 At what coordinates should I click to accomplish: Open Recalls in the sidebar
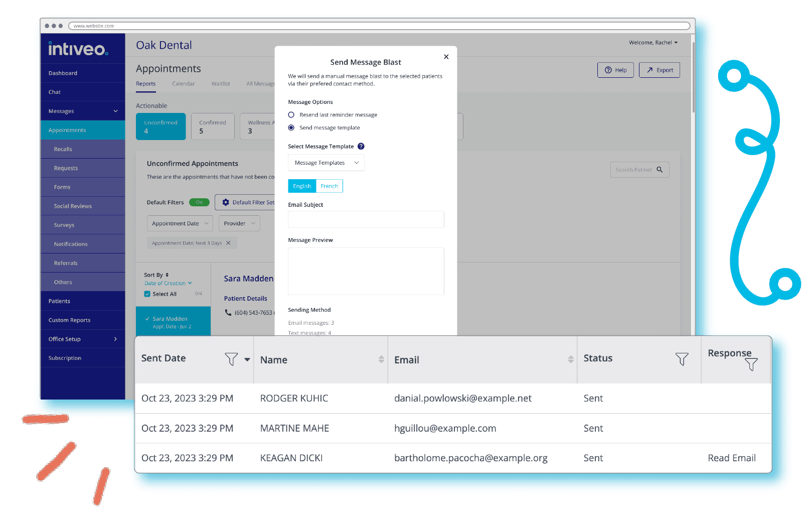click(x=83, y=149)
